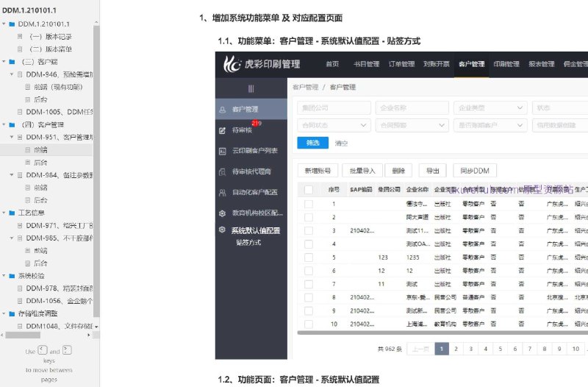Click the DDM.1.210101.1 folder icon

[12, 24]
